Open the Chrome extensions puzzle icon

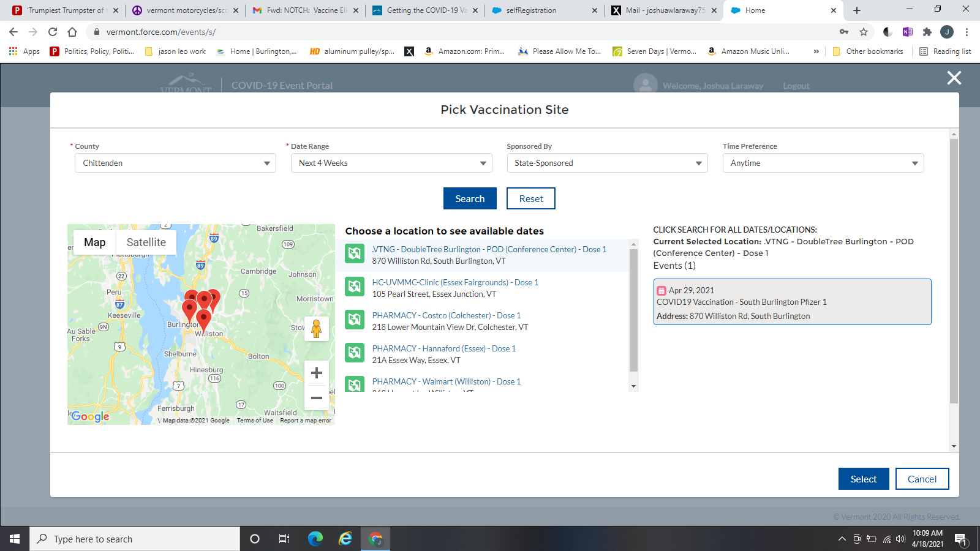pyautogui.click(x=927, y=32)
